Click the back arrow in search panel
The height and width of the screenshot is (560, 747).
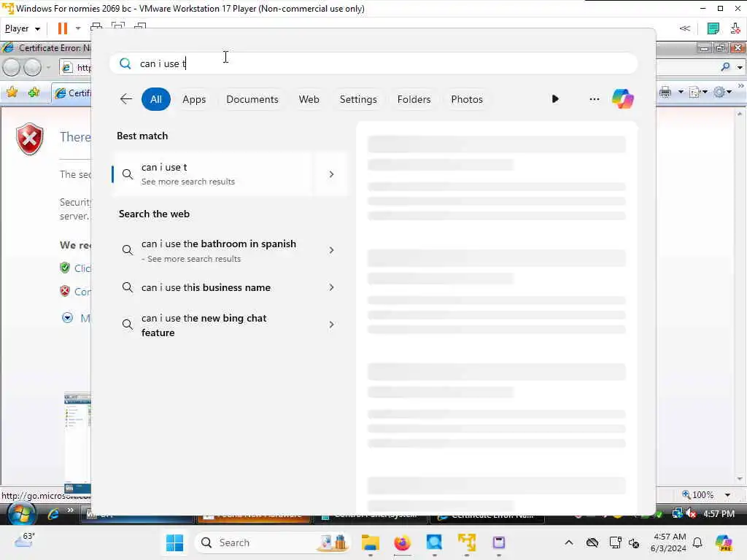coord(126,99)
